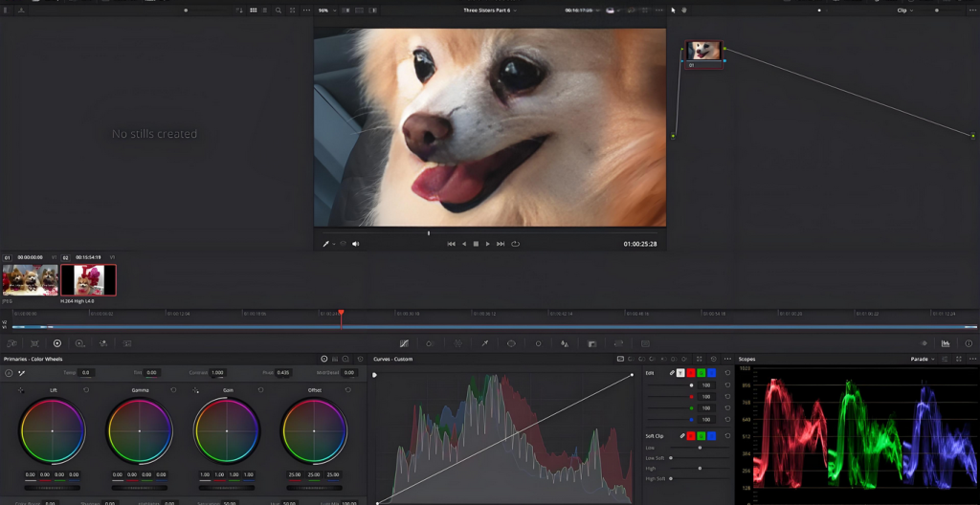Click the viewer scrubber bar playhead
Screen dimensions: 980x505
(428, 232)
